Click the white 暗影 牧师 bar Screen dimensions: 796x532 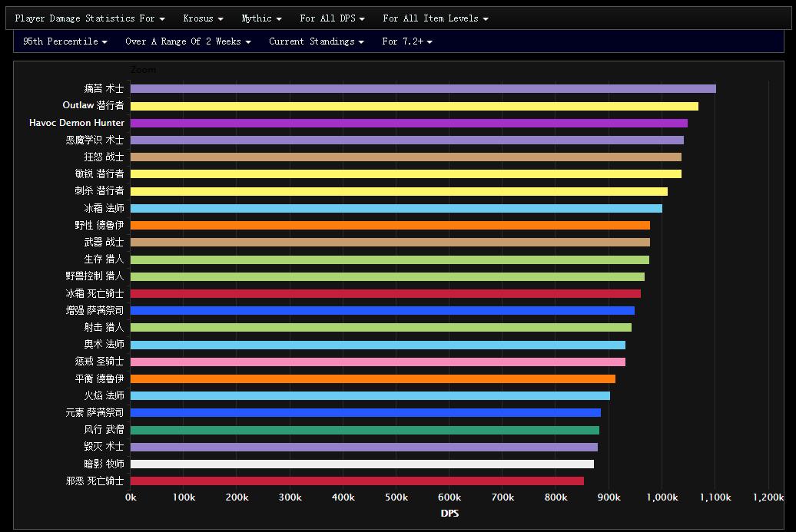[x=362, y=464]
